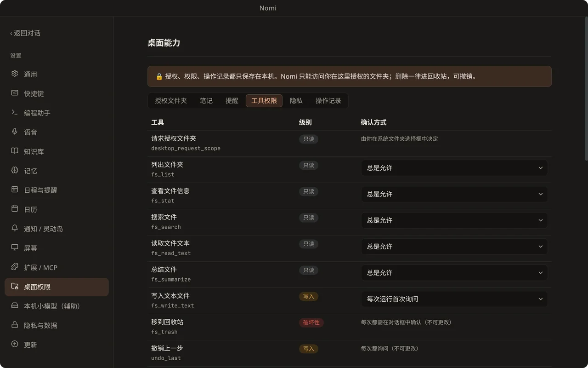Click the 写入 badge for 撤销上一步

[309, 349]
